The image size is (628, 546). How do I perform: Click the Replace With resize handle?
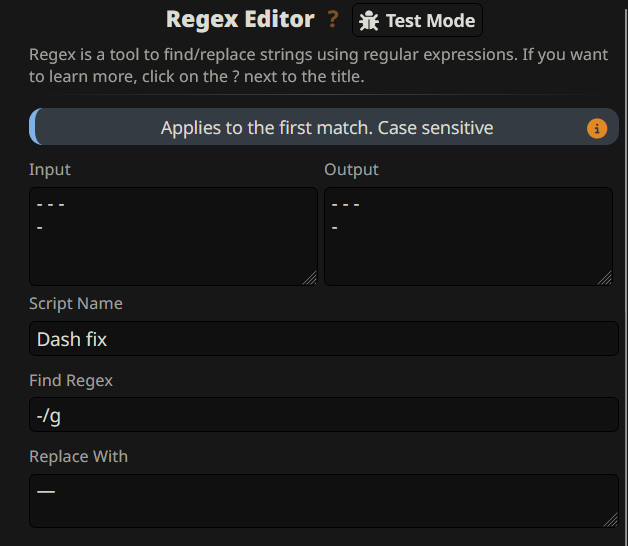pyautogui.click(x=611, y=519)
